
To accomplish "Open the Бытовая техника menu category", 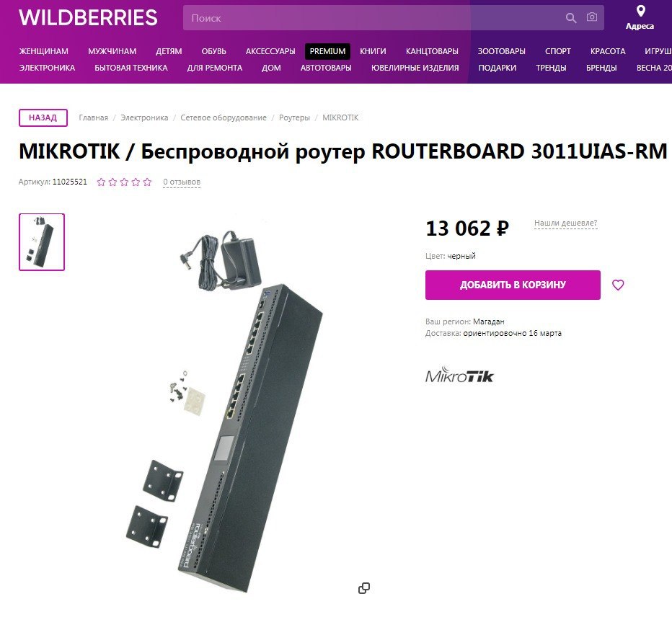I will click(x=131, y=68).
